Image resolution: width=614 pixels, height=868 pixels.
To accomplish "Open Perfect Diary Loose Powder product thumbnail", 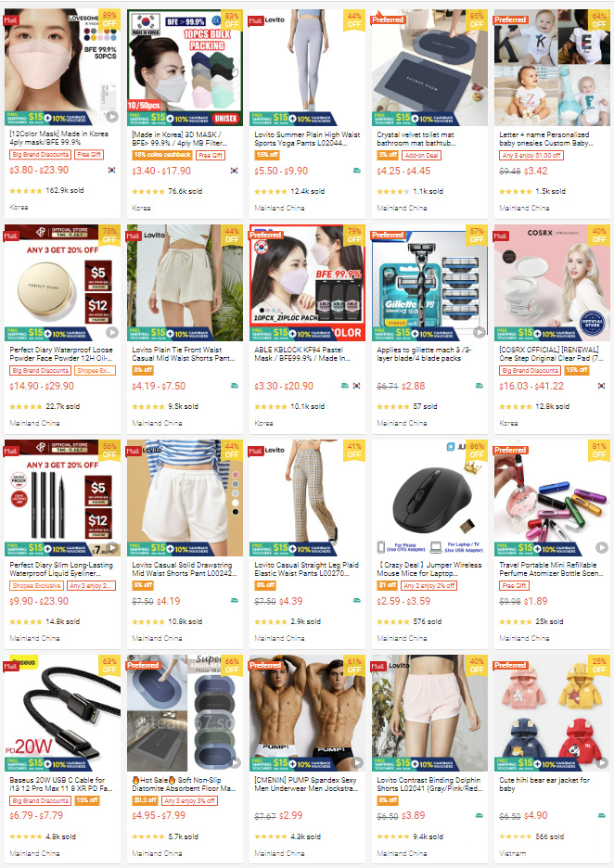I will coord(62,282).
